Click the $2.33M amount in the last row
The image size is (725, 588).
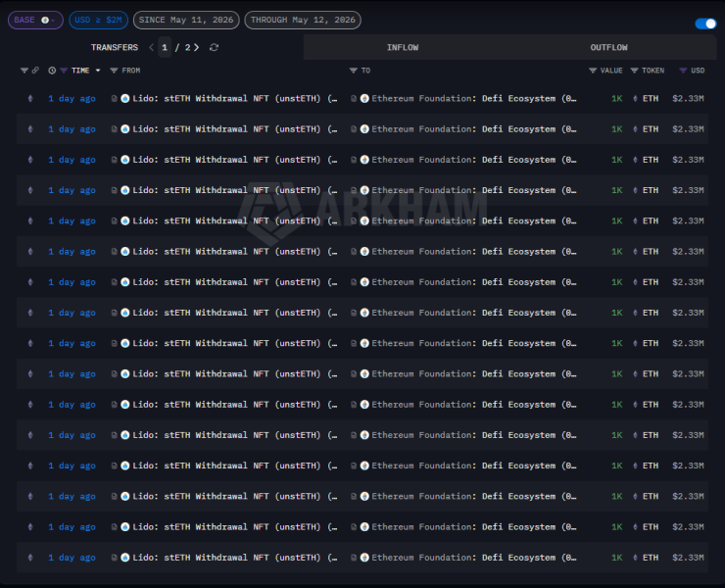click(688, 558)
